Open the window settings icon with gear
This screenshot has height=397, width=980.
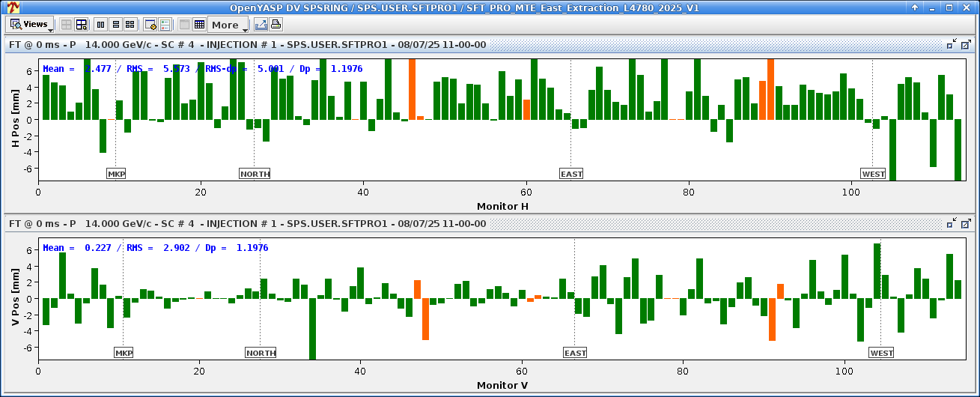point(150,25)
